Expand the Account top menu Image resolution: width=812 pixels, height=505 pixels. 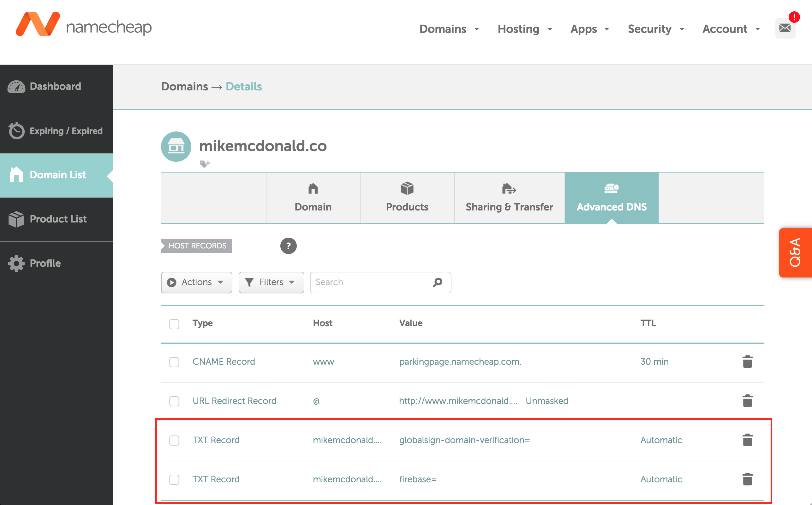coord(731,29)
